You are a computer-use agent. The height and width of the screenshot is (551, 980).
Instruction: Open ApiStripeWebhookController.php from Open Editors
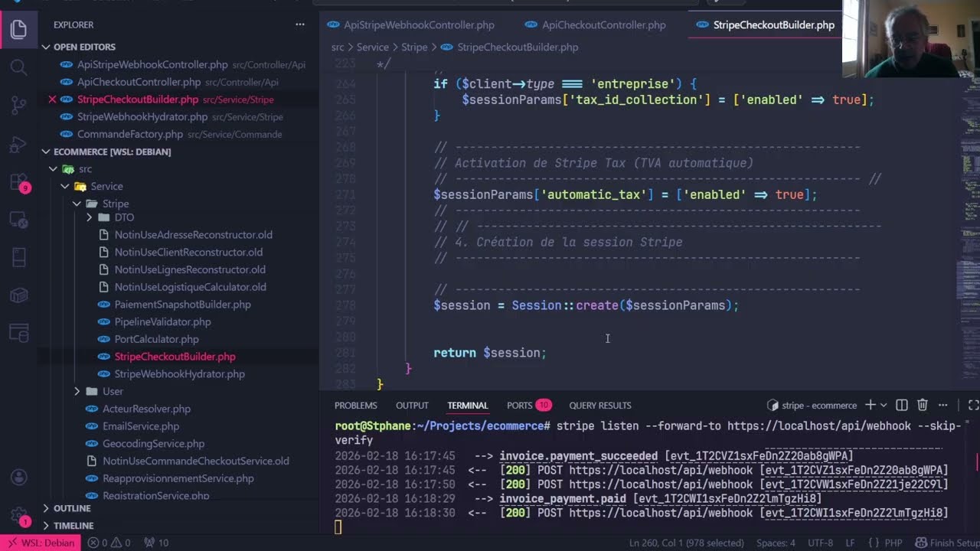(x=152, y=64)
